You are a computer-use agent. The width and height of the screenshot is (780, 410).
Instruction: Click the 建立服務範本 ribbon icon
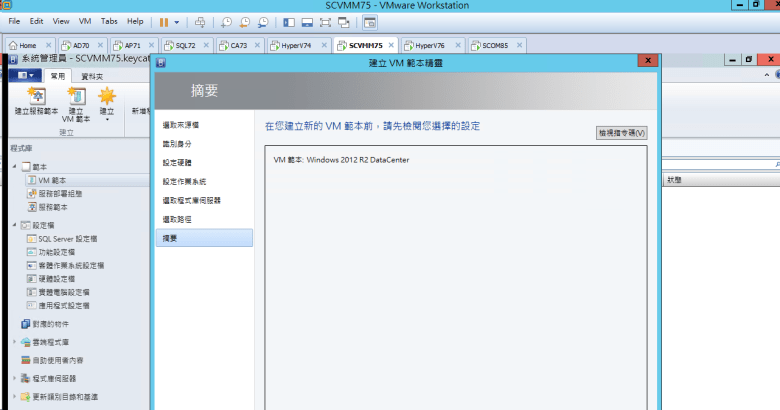[x=36, y=97]
